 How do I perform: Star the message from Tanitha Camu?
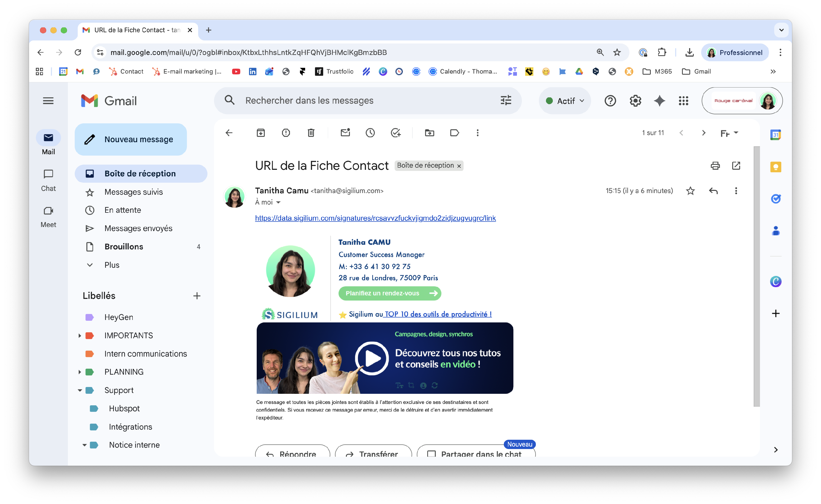[x=690, y=191]
